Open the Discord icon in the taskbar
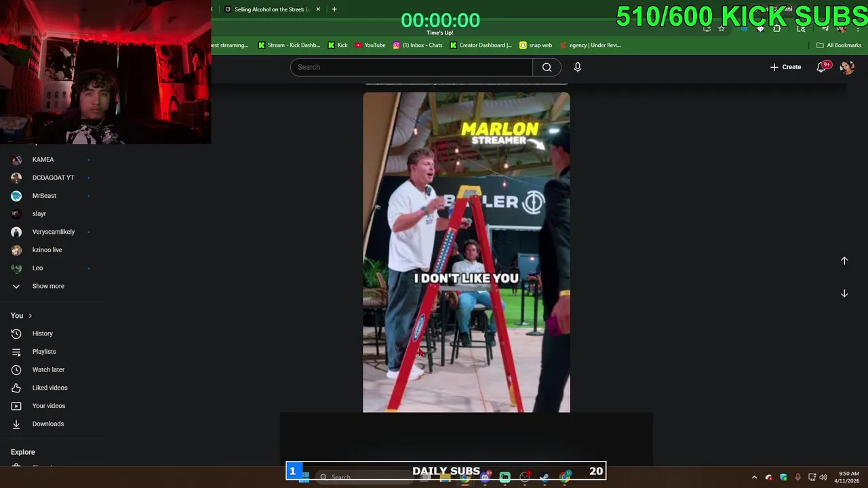 (485, 477)
